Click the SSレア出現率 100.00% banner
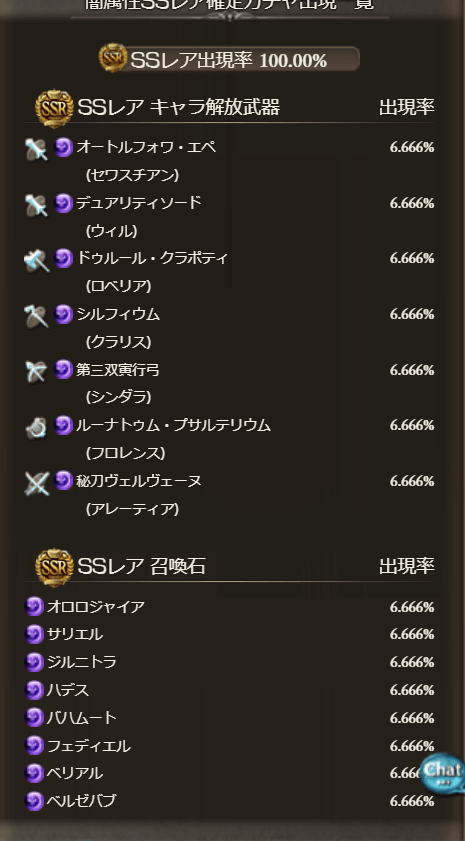 coord(229,59)
